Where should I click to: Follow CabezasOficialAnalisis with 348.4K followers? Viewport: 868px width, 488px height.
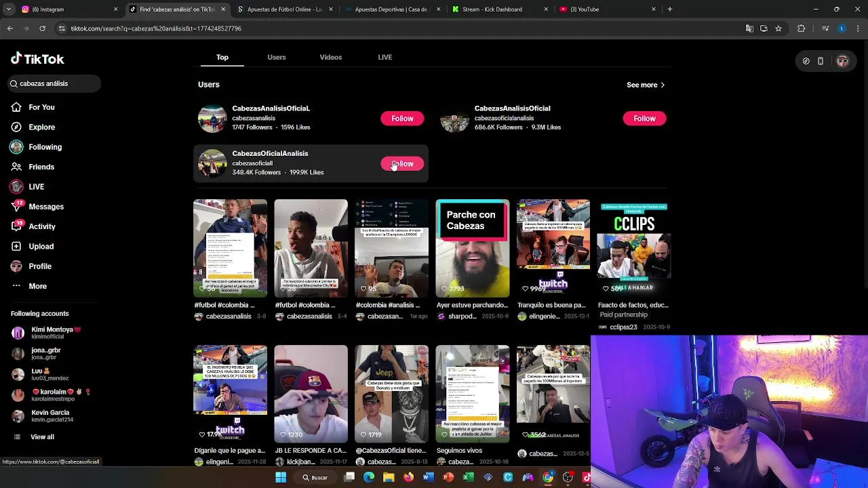402,163
